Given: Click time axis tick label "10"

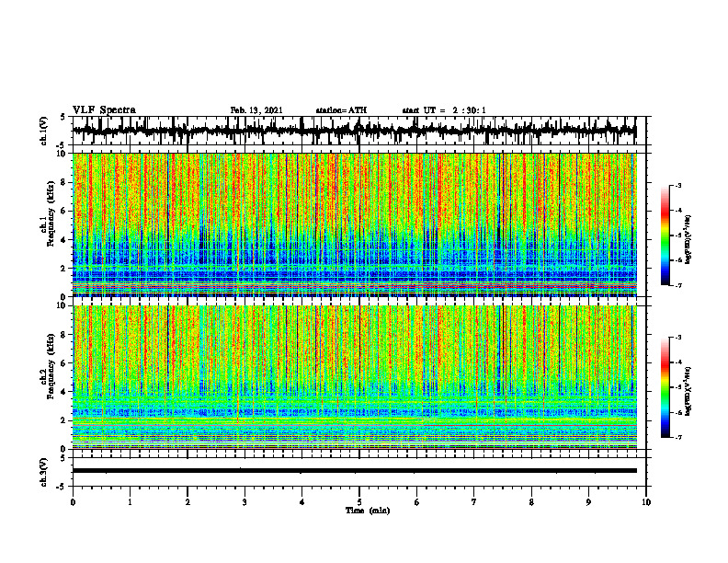Looking at the screenshot, I should coord(646,502).
